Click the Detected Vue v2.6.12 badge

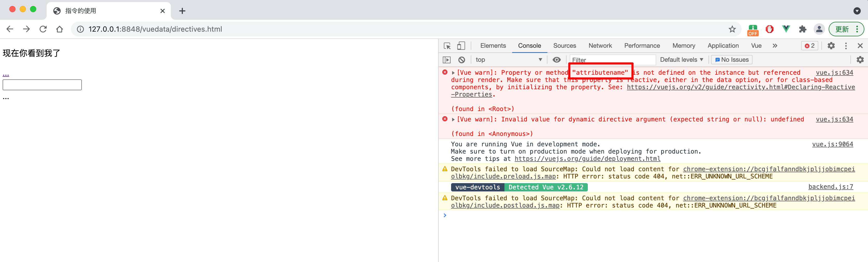point(546,187)
